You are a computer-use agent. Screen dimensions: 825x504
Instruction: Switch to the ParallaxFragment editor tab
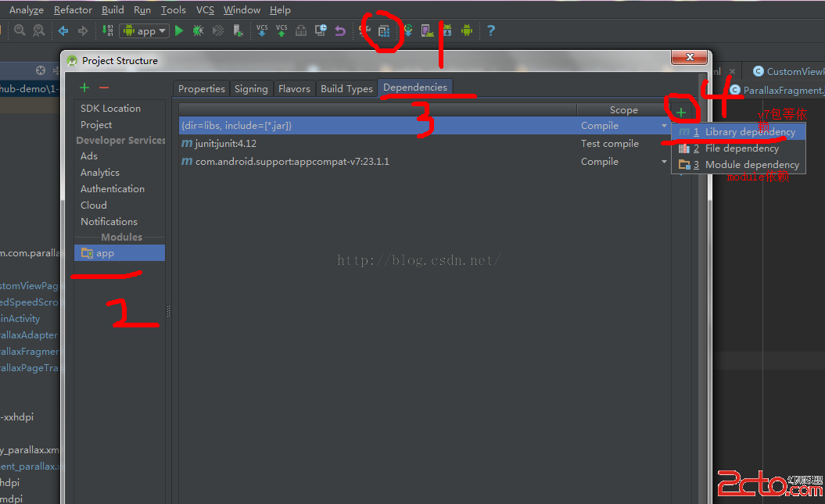(777, 91)
